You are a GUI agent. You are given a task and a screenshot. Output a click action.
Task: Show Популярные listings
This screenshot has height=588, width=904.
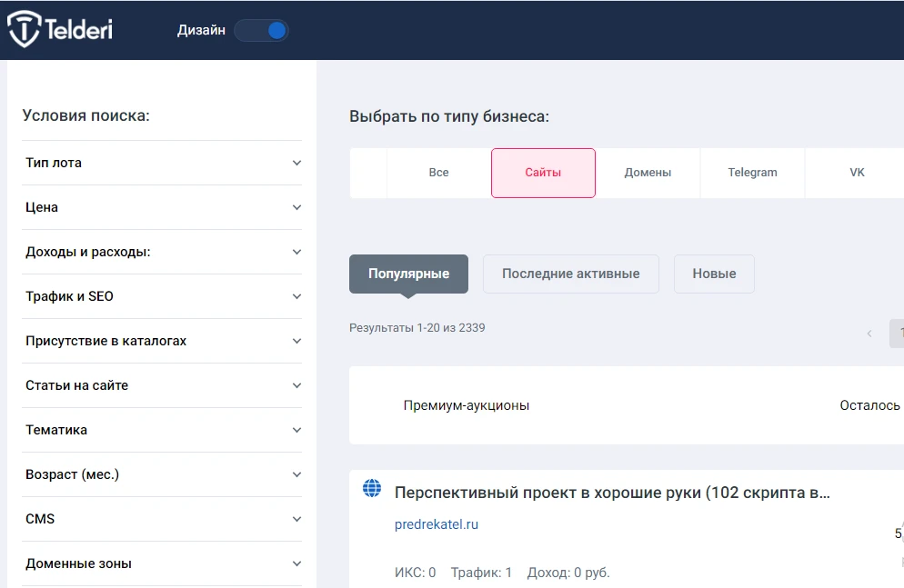[x=408, y=274]
